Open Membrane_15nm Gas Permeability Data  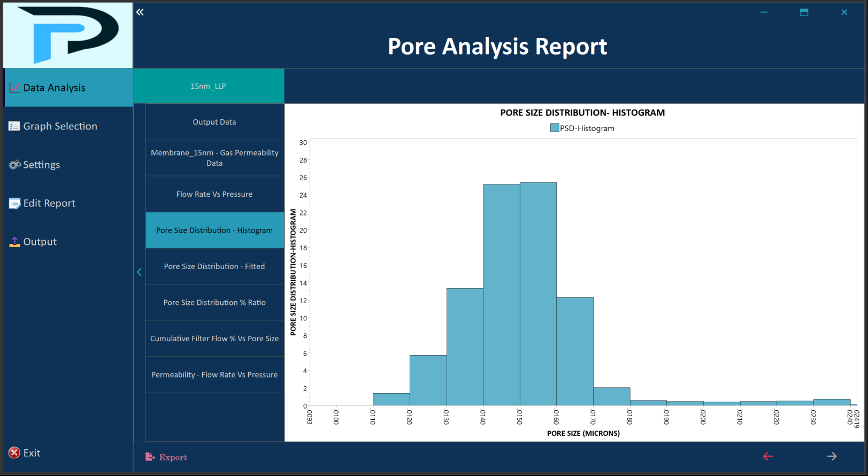point(214,158)
